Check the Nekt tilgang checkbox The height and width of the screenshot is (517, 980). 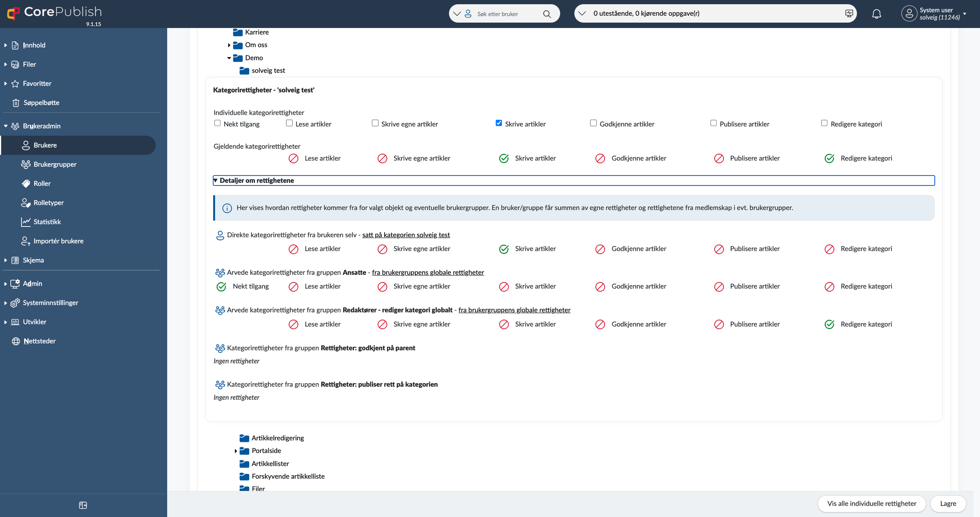click(217, 123)
